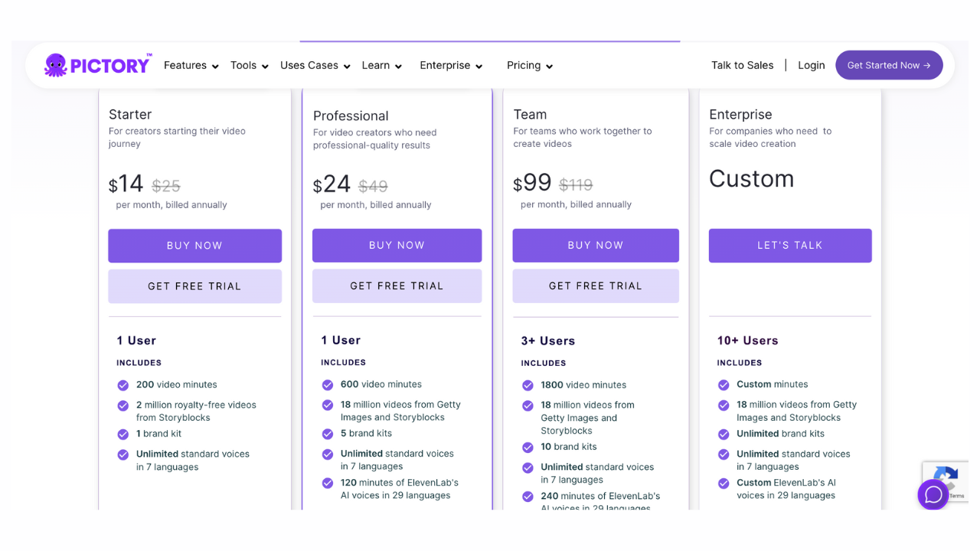Open the Learn menu

[x=381, y=66]
